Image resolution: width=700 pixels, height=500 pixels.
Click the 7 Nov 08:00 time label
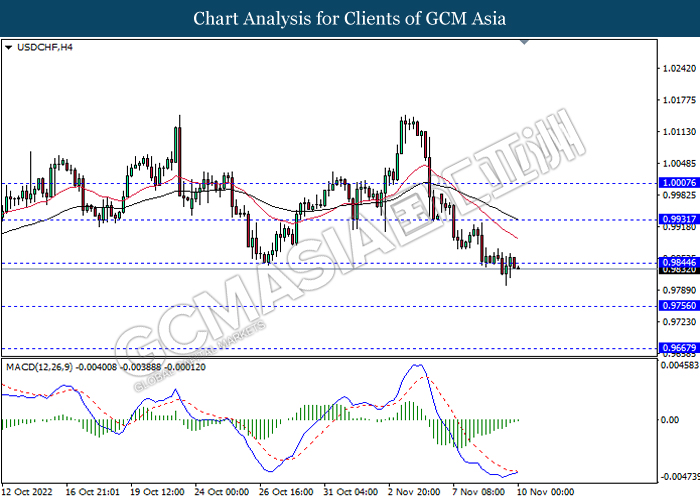point(479,492)
